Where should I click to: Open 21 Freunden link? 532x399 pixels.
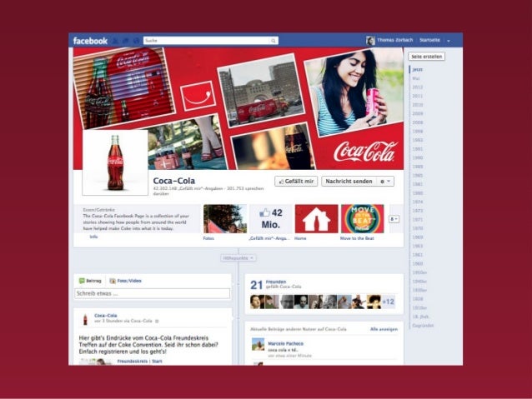275,282
